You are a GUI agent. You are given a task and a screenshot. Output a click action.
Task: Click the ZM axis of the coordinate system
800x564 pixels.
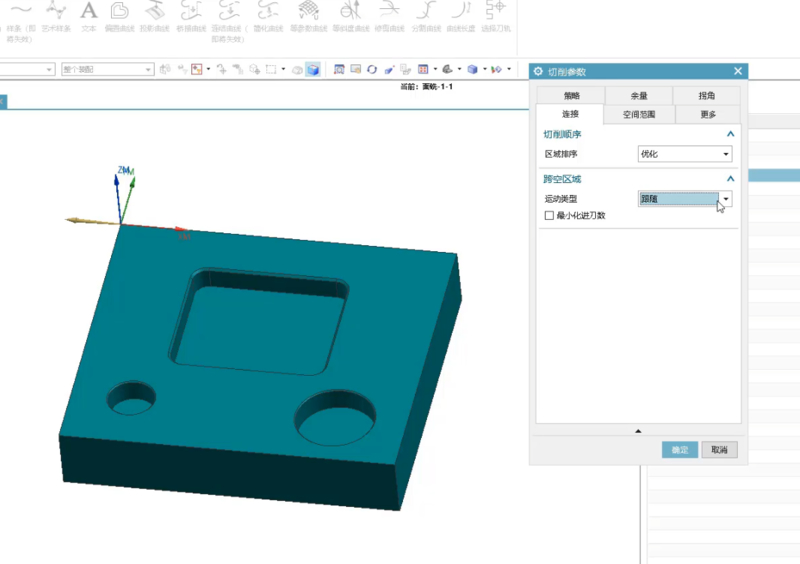point(118,199)
